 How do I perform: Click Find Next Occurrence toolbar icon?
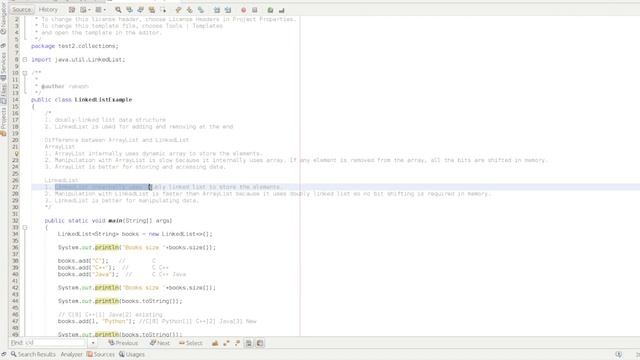(x=140, y=10)
